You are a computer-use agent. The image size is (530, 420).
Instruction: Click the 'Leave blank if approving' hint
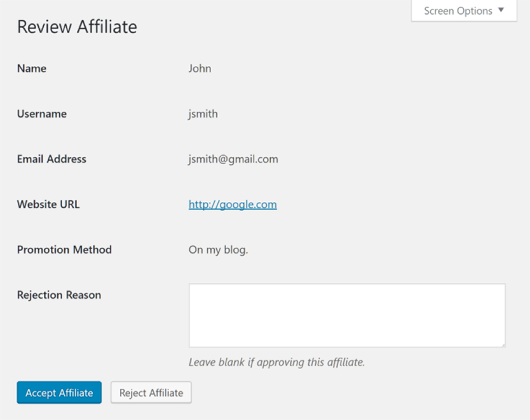coord(276,362)
